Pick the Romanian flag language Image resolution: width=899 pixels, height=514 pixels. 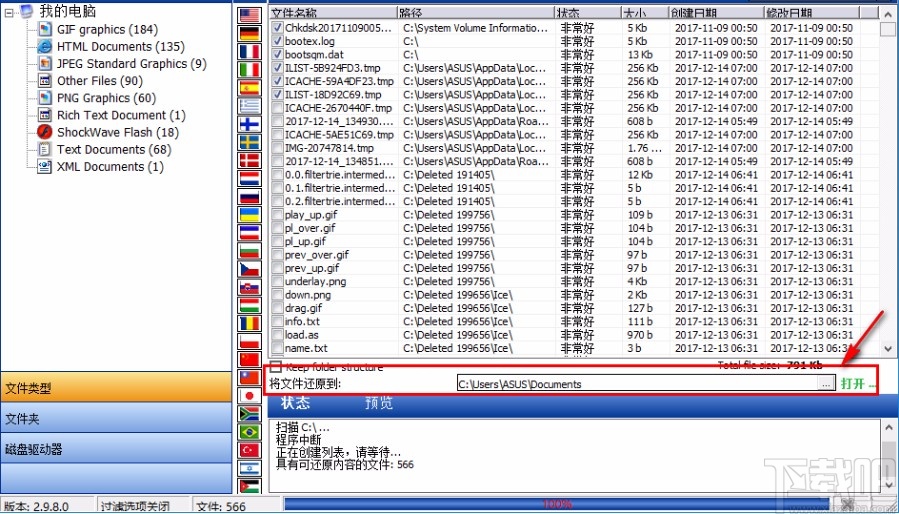click(x=250, y=324)
